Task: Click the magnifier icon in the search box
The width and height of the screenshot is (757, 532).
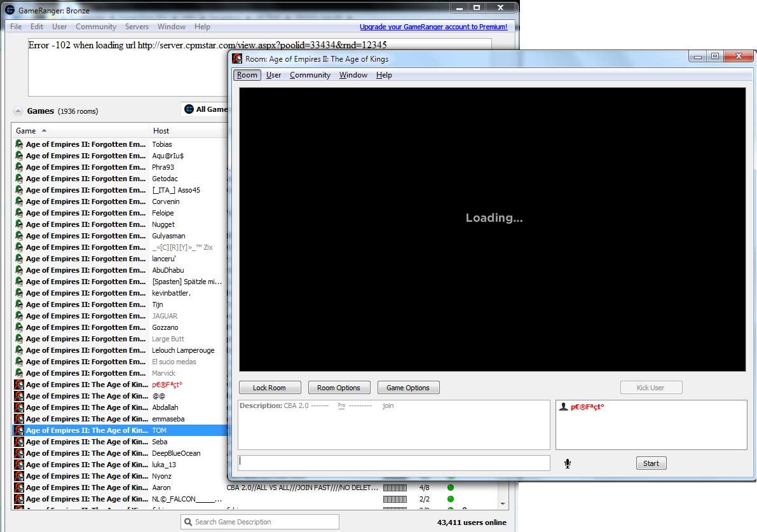Action: click(x=188, y=522)
